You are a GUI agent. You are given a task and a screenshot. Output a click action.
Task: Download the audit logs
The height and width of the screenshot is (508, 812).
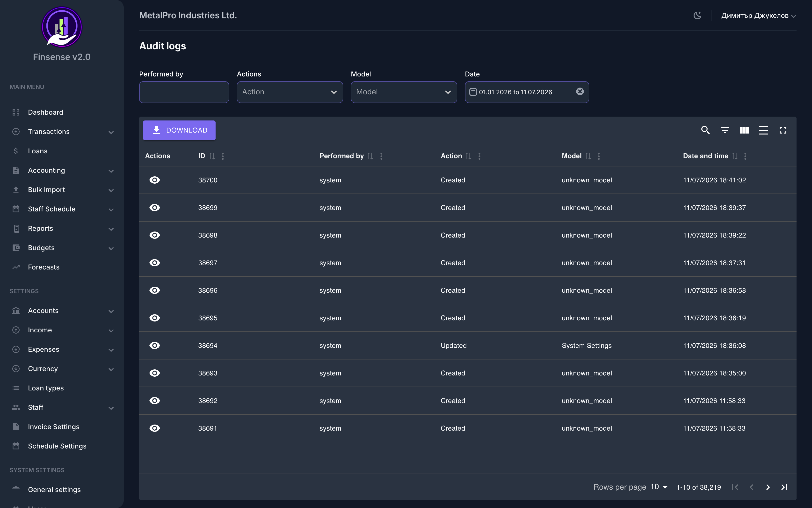tap(179, 130)
